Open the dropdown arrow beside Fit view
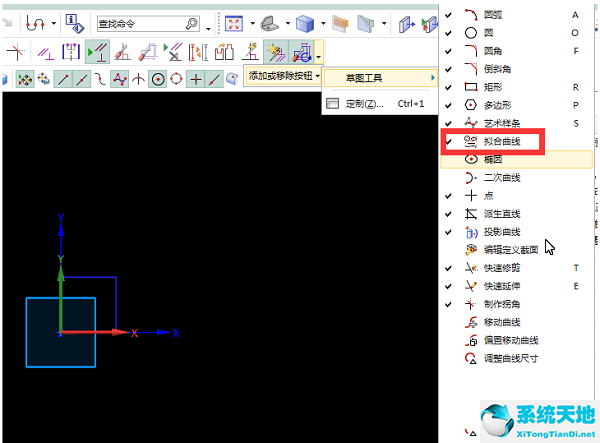Screen dimensions: 600x443 click(x=253, y=24)
